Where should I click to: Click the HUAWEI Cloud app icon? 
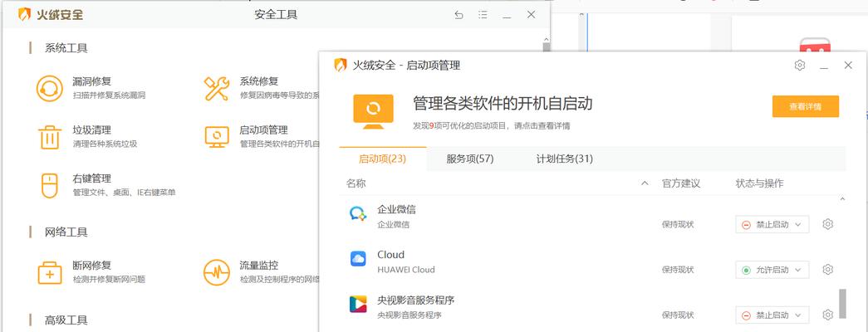click(x=358, y=259)
